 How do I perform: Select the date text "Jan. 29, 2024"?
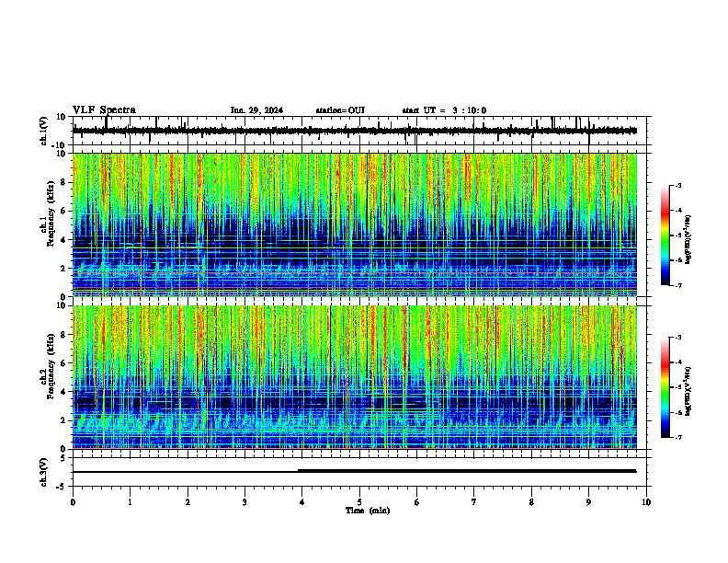tap(256, 110)
